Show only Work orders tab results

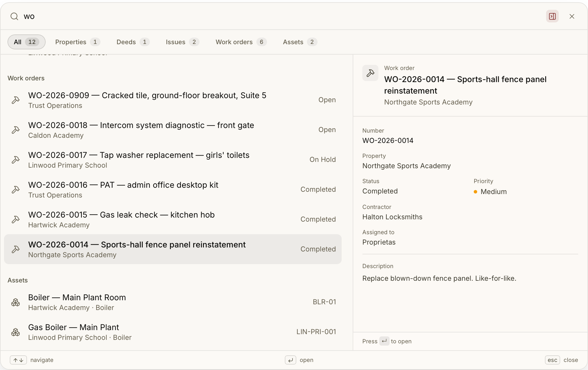click(x=241, y=42)
